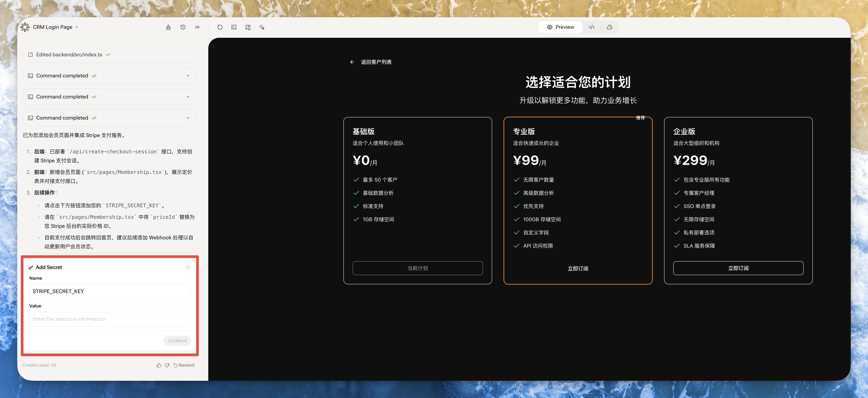Expand the first Command completed entry

tap(188, 76)
